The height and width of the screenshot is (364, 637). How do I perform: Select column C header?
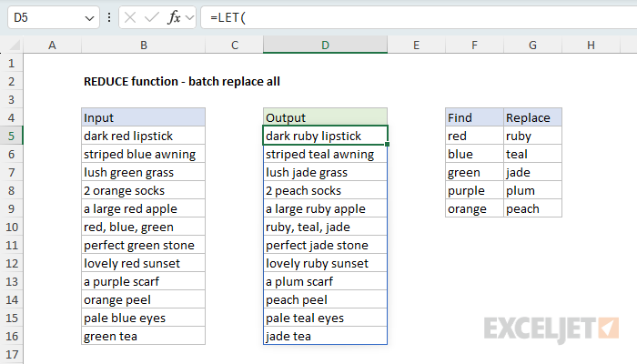(x=235, y=45)
